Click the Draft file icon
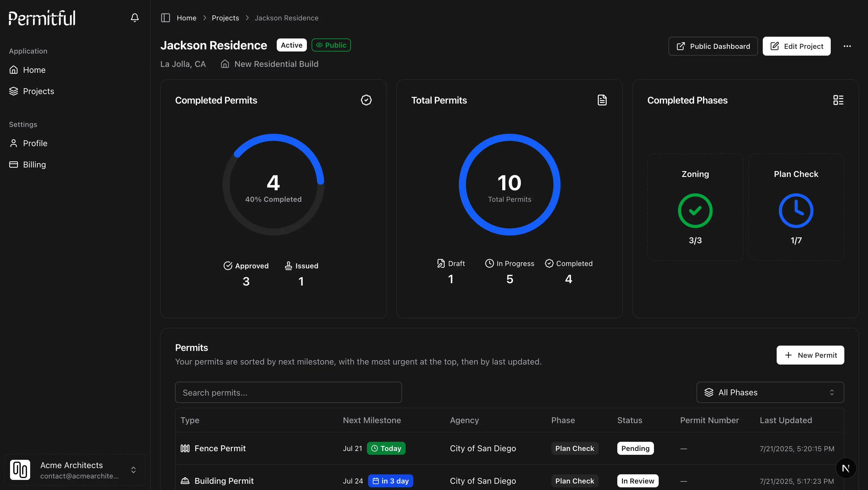This screenshot has height=490, width=868. [441, 263]
